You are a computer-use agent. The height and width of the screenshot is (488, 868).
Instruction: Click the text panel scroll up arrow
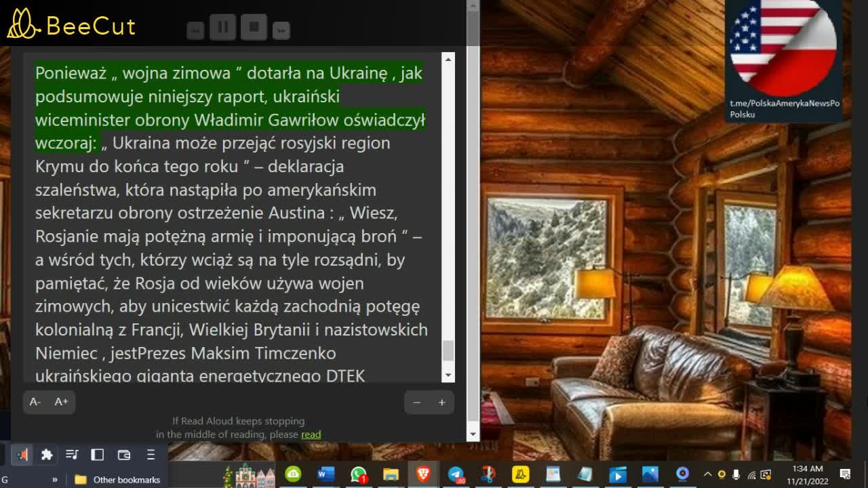coord(448,60)
